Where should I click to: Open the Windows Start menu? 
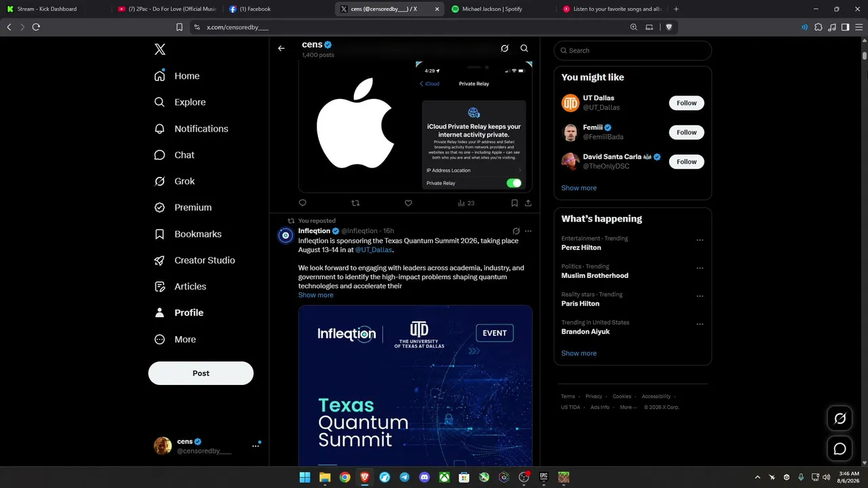tap(305, 477)
